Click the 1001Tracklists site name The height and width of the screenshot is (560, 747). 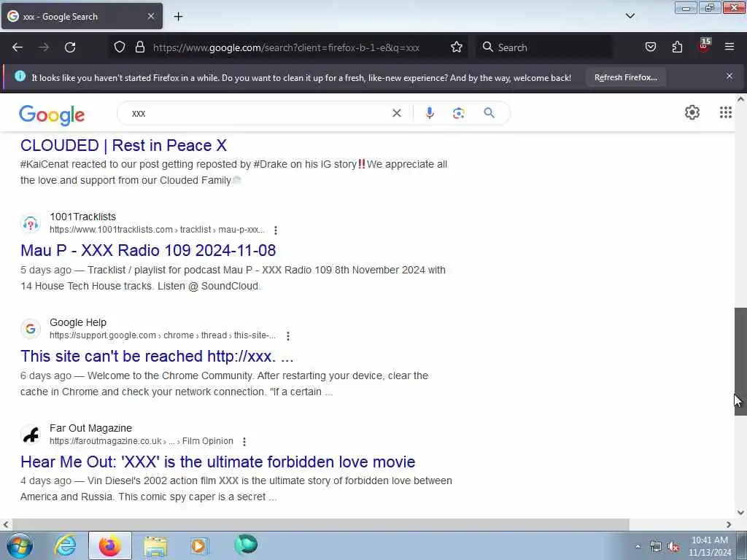83,217
